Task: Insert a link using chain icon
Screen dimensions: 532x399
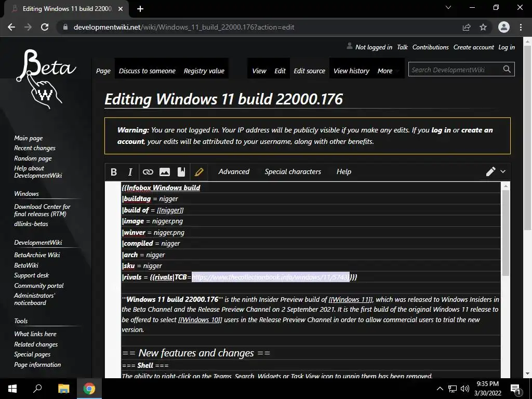Action: (148, 172)
